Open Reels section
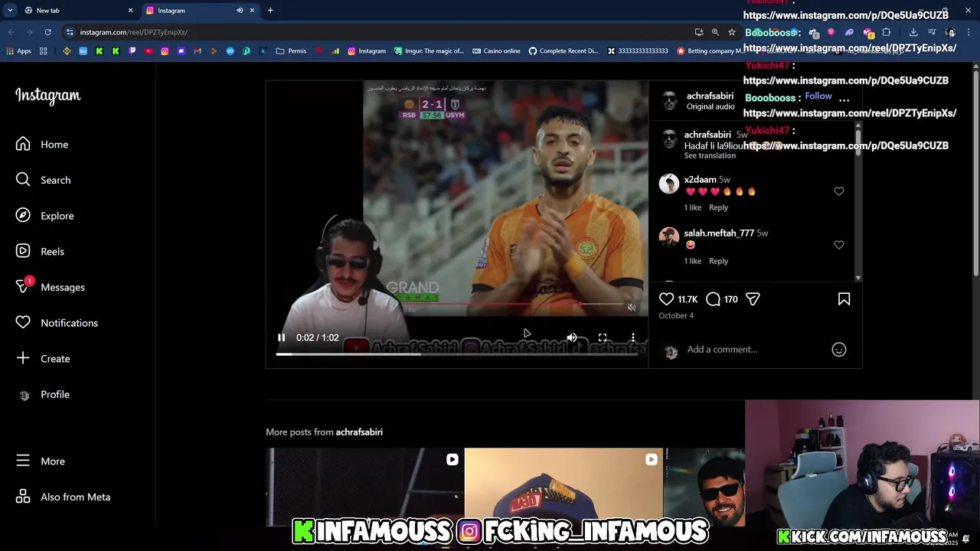 coord(41,251)
